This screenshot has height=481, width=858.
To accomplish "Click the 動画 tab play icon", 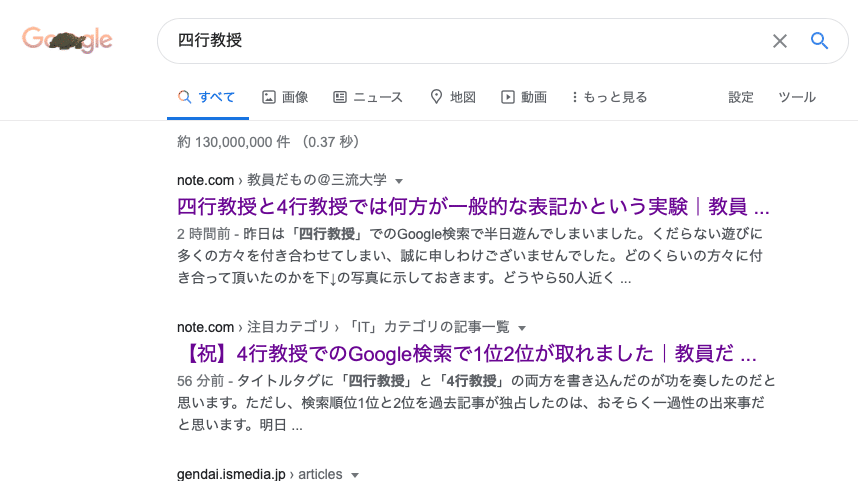I will [508, 97].
